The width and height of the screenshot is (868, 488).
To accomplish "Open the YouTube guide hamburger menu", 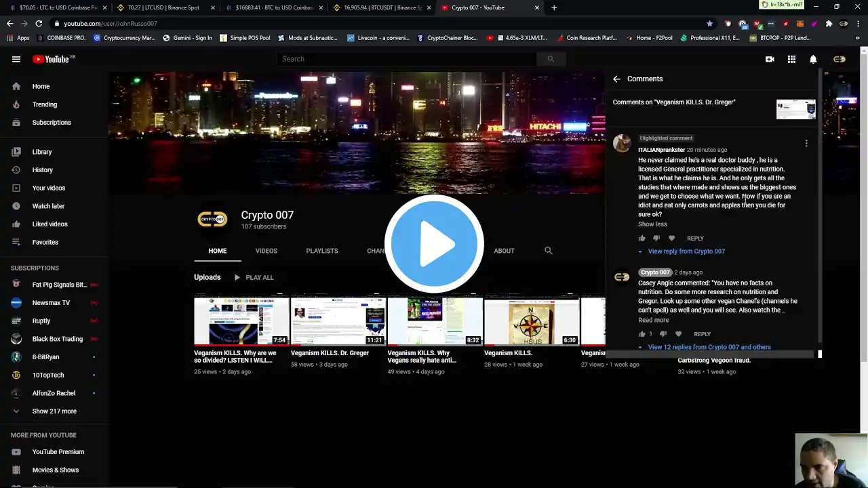I will coord(16,59).
